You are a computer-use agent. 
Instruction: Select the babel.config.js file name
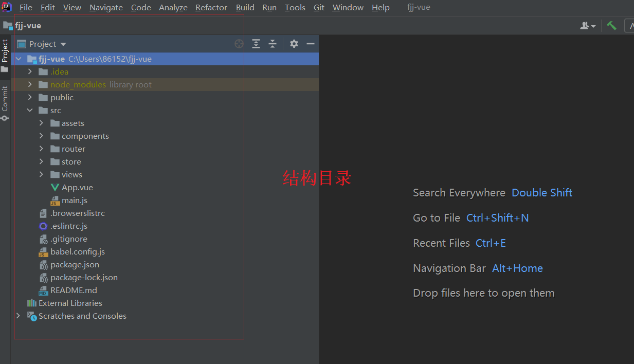(x=78, y=252)
